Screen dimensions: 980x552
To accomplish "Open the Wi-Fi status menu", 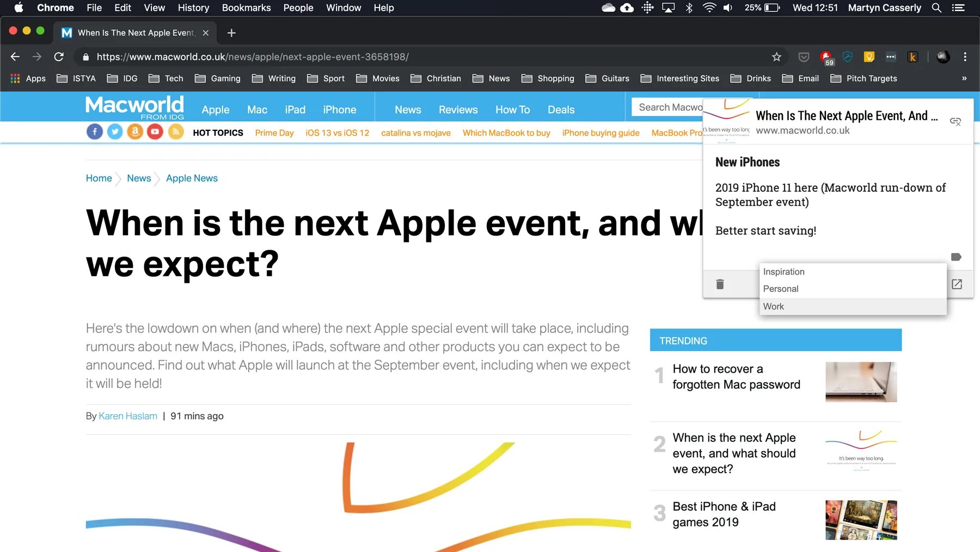I will (x=709, y=8).
